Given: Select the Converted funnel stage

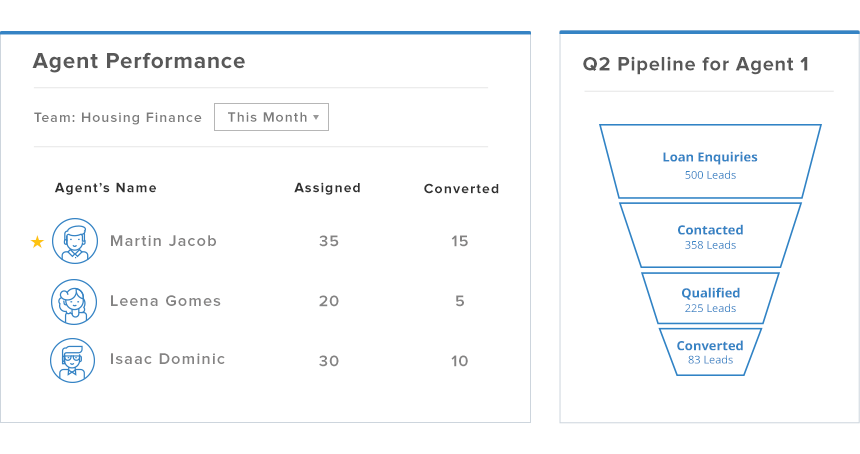Looking at the screenshot, I should (710, 352).
